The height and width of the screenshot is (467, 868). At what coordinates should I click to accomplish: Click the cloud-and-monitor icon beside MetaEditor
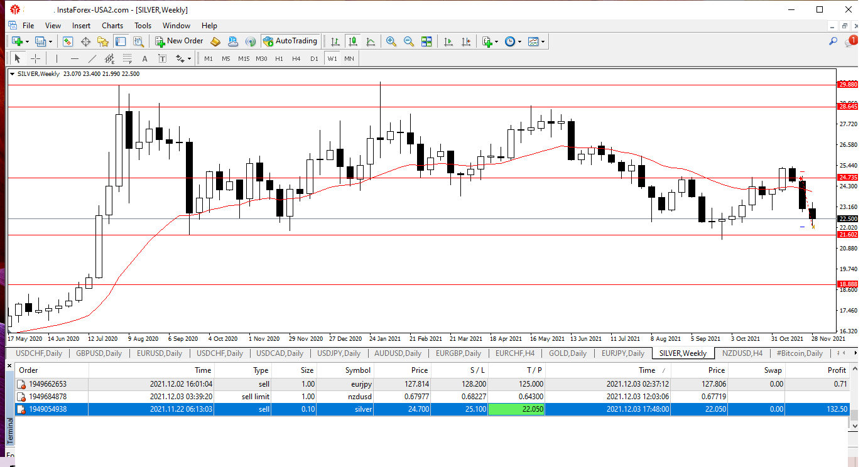pyautogui.click(x=233, y=41)
